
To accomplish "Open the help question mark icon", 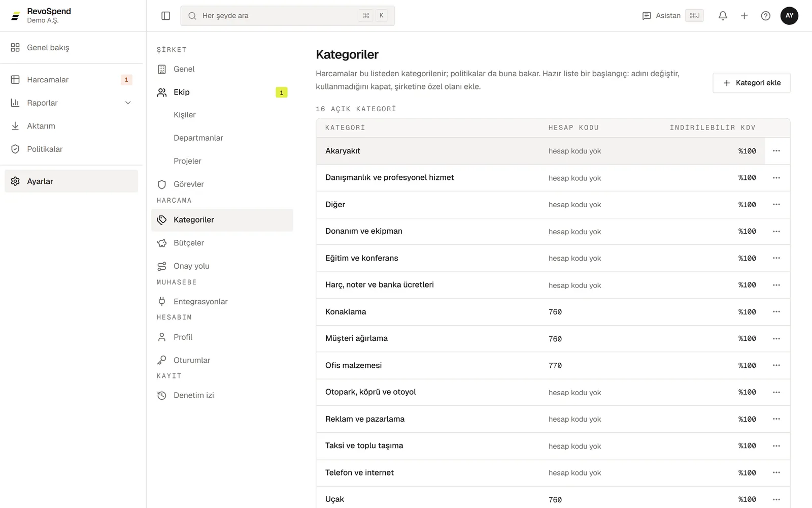I will click(x=765, y=16).
